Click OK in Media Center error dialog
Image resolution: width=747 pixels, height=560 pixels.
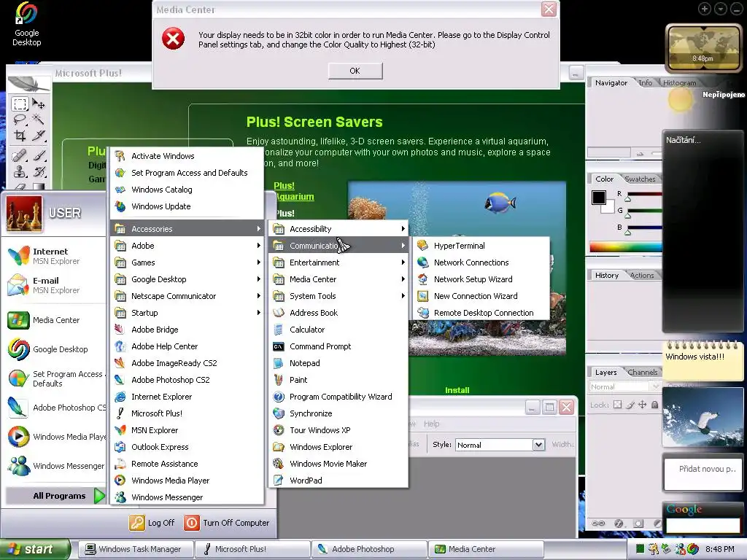tap(355, 71)
